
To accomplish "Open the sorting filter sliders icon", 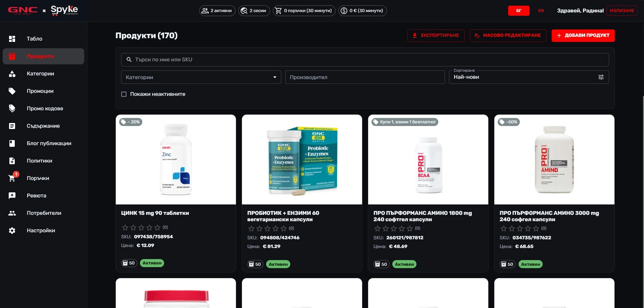I will [601, 77].
